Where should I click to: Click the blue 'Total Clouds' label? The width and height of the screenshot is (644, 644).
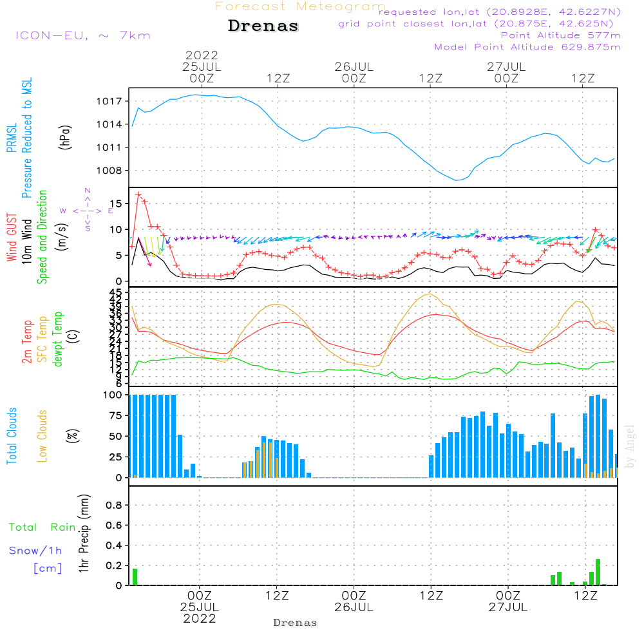coord(12,436)
